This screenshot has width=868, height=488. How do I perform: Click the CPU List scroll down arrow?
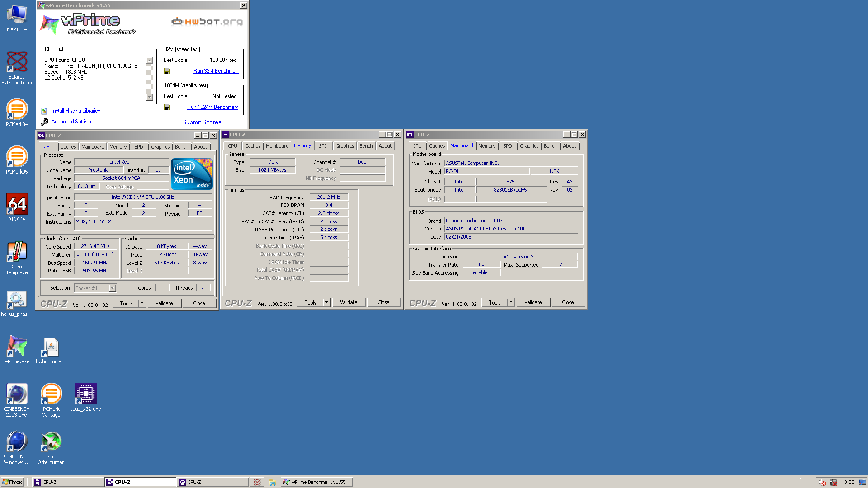(x=150, y=97)
